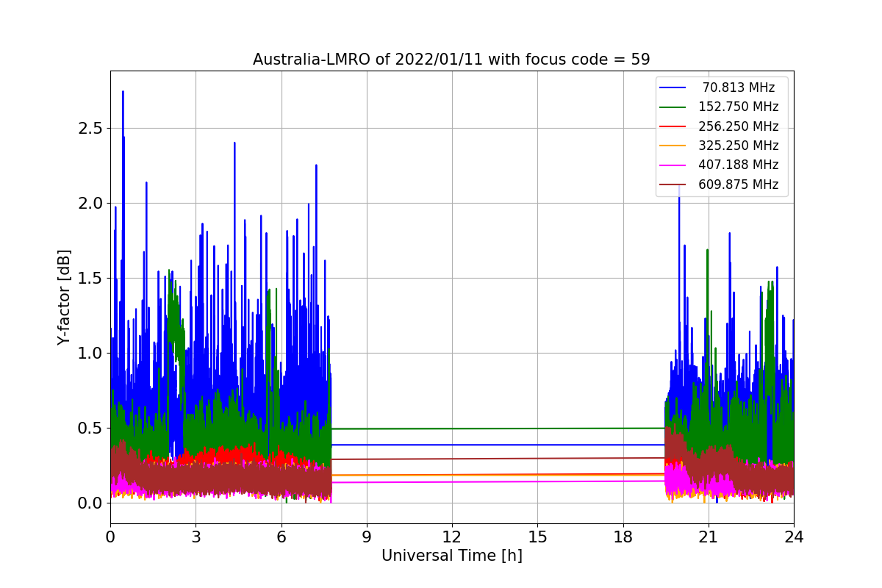Click the 6 tick on the time axis
This screenshot has width=882, height=588.
click(x=282, y=537)
